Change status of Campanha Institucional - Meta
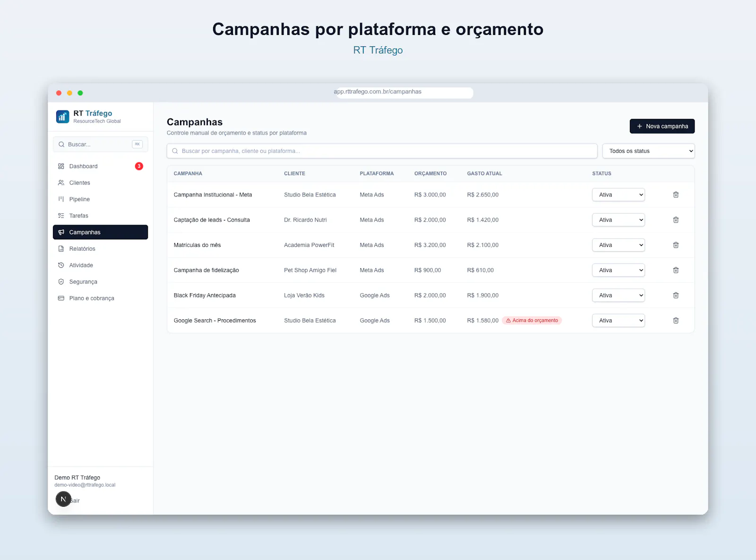The height and width of the screenshot is (560, 756). [x=619, y=195]
